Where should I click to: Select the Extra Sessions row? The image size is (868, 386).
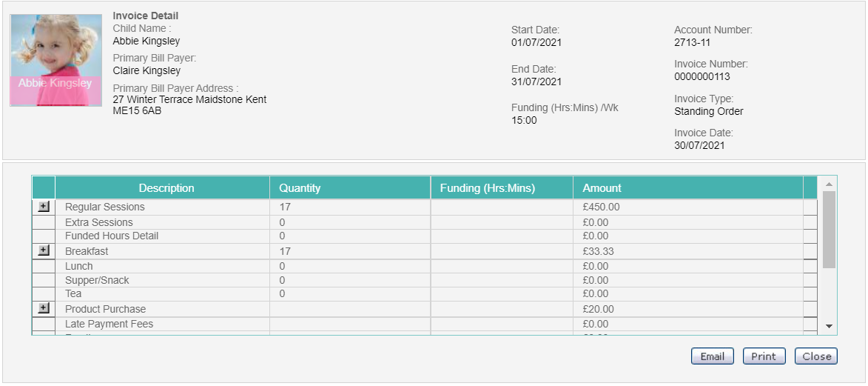[x=425, y=222]
